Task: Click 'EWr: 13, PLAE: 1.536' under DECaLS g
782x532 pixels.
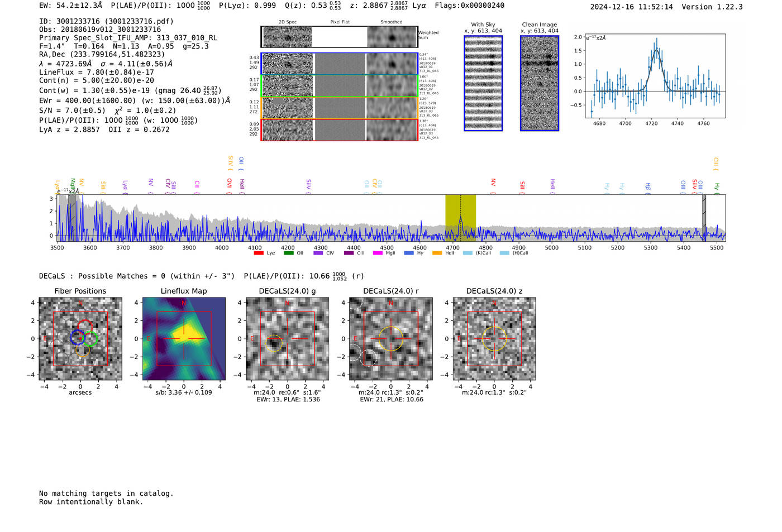Action: pos(288,400)
